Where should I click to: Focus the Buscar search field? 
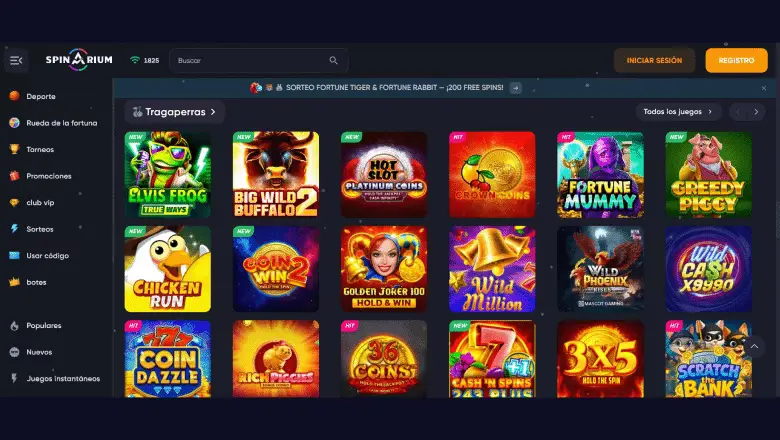258,60
